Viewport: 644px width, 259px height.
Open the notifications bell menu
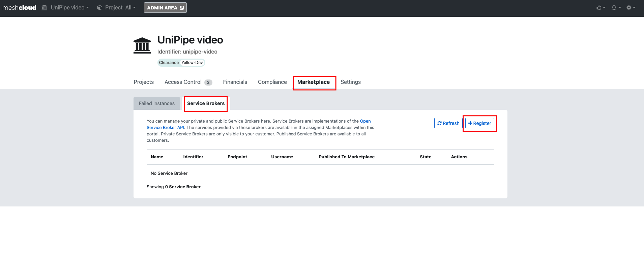616,7
